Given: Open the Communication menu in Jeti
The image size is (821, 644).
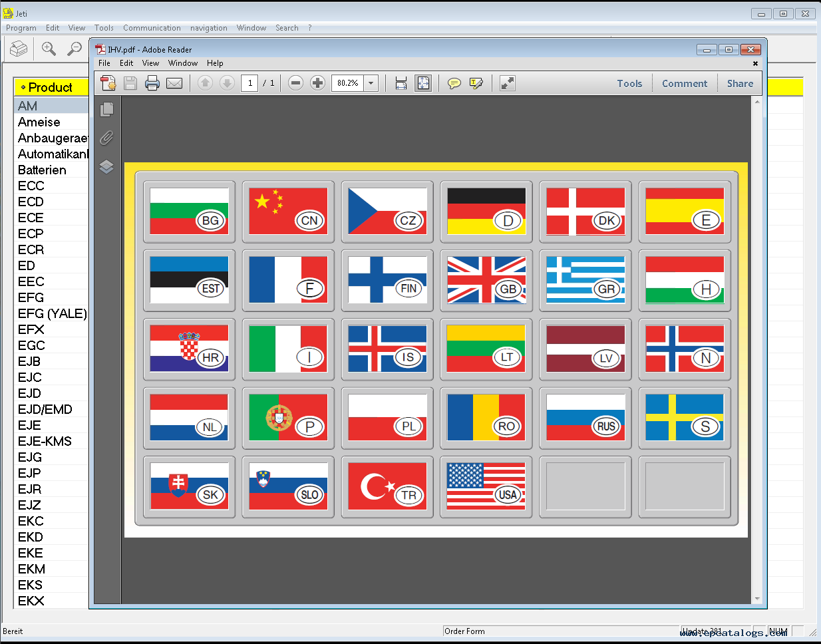Looking at the screenshot, I should (x=152, y=28).
